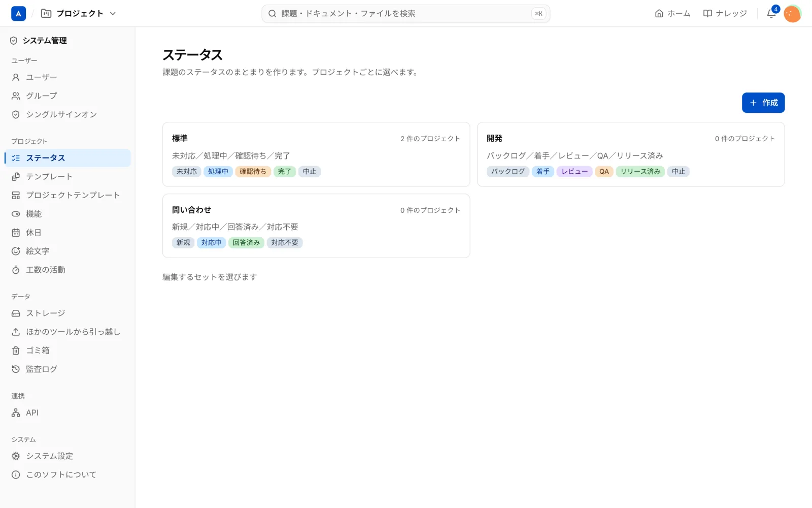Open システム設定 page
The height and width of the screenshot is (508, 812).
pyautogui.click(x=67, y=456)
